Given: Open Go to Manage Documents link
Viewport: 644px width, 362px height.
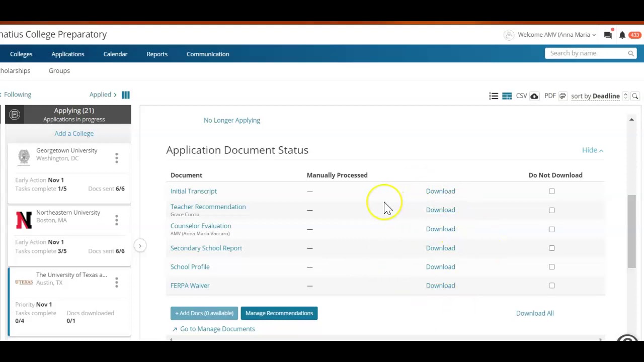Looking at the screenshot, I should click(217, 329).
